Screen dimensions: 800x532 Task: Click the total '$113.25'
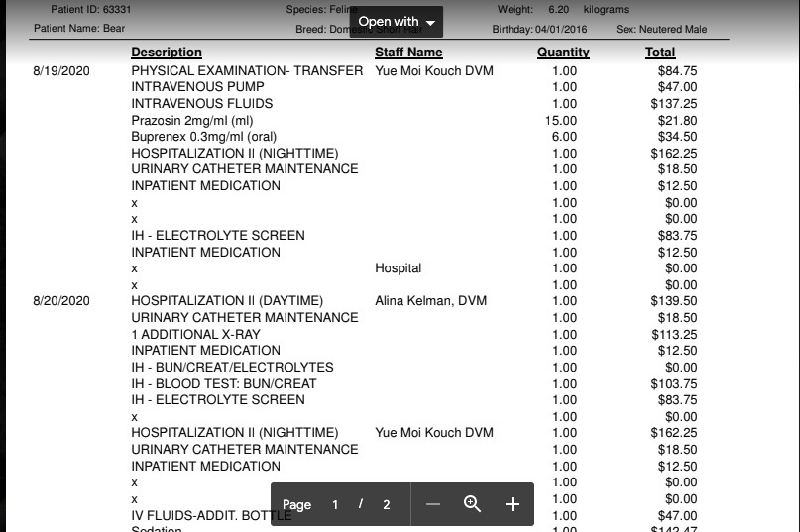point(674,334)
